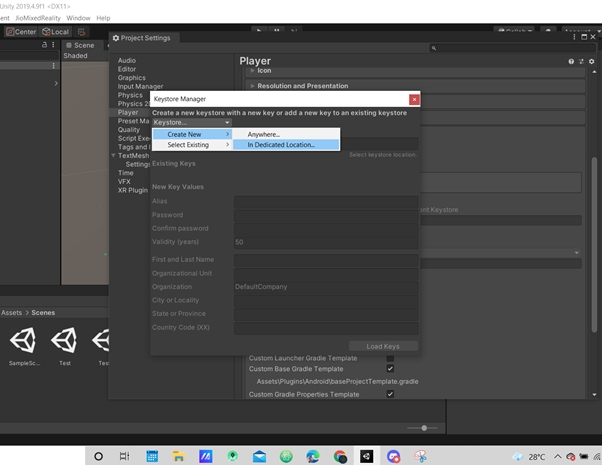The height and width of the screenshot is (465, 602).
Task: Uncheck Custom Base Gradle Template
Action: click(390, 369)
